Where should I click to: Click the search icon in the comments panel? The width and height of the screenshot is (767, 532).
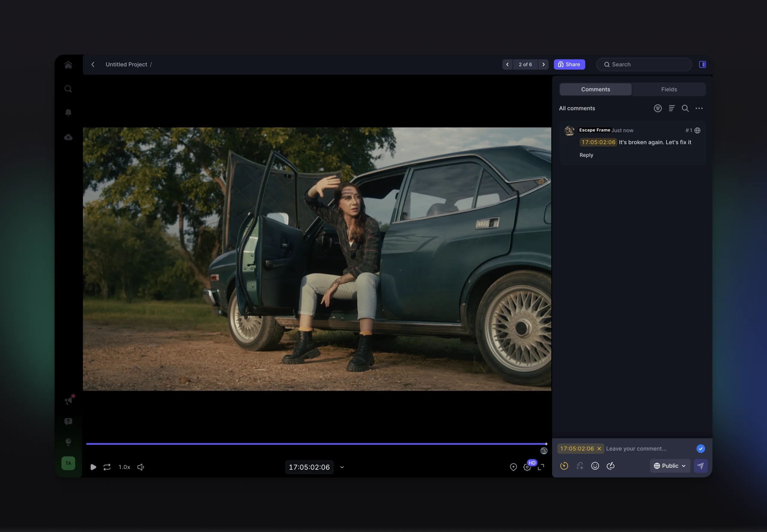tap(685, 108)
